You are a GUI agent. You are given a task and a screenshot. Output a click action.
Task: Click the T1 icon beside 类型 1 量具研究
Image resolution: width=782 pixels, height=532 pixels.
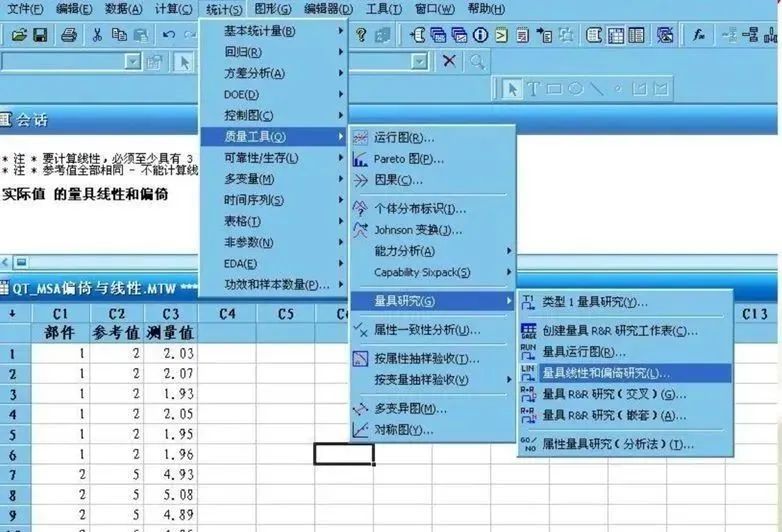528,302
